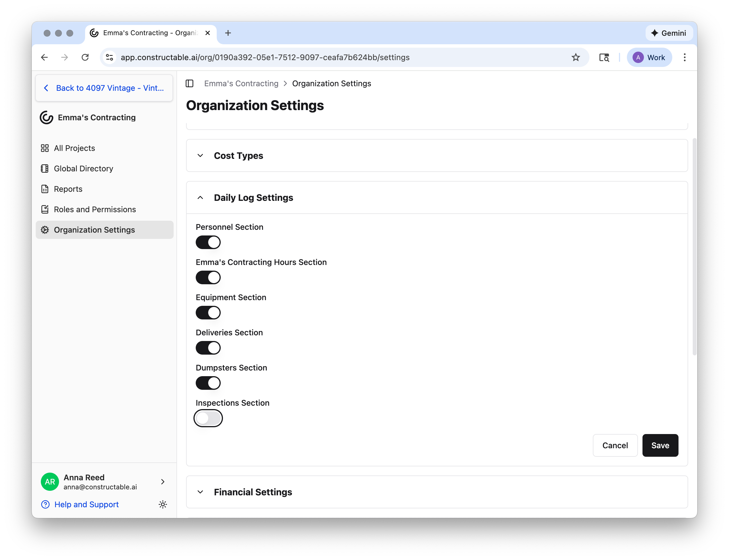The width and height of the screenshot is (729, 560).
Task: Click Emma's Contracting breadcrumb link
Action: (241, 83)
